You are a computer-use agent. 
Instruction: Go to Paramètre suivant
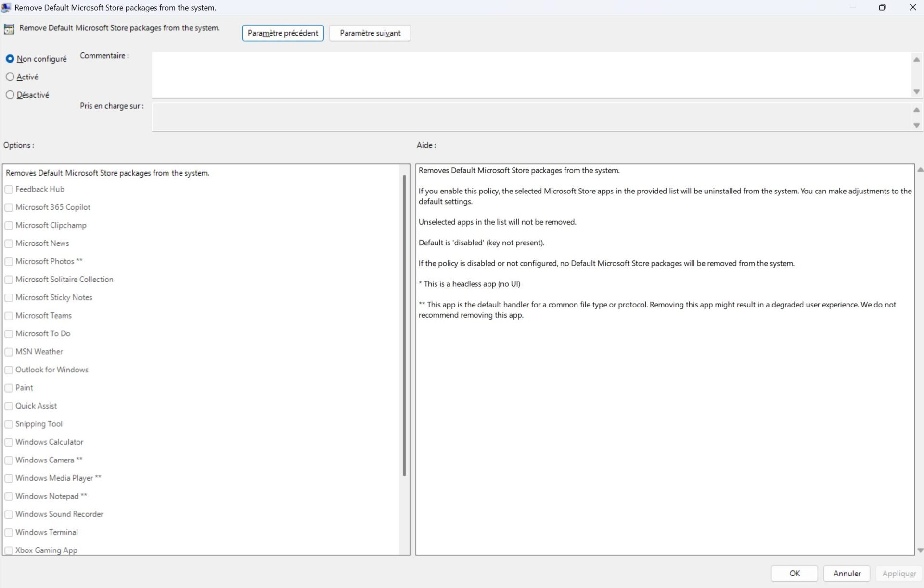[x=370, y=33]
